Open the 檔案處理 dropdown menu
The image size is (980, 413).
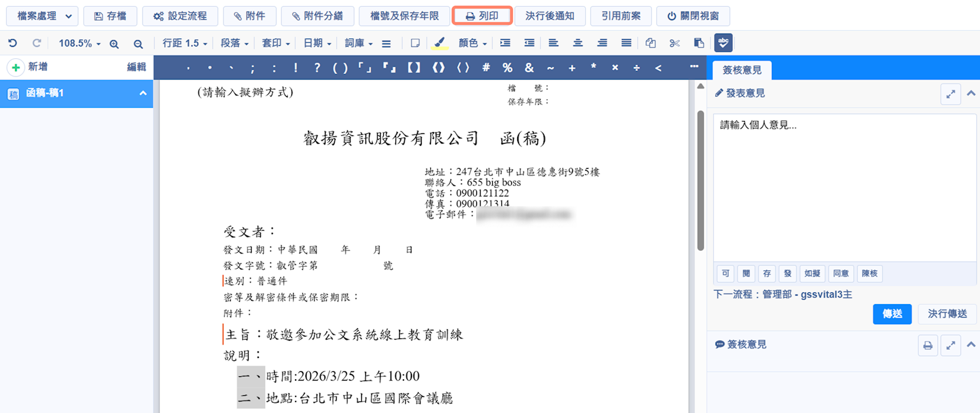42,16
